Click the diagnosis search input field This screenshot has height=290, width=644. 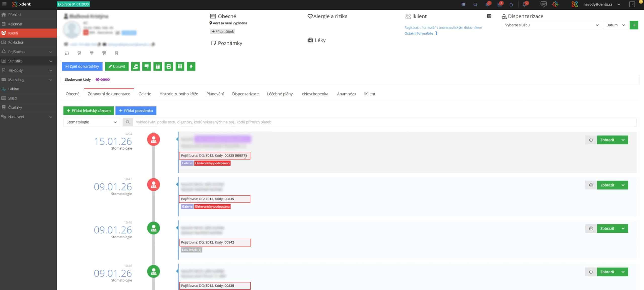[385, 122]
